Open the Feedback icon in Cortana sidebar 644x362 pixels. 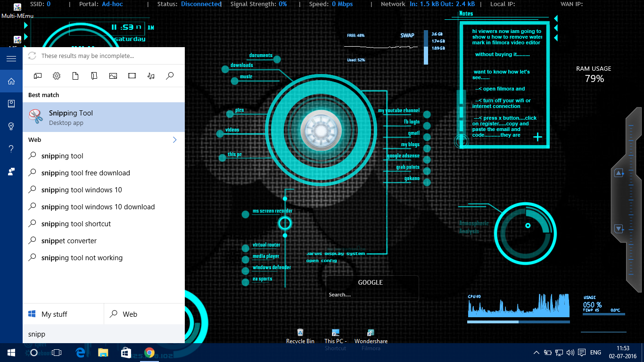pyautogui.click(x=11, y=172)
